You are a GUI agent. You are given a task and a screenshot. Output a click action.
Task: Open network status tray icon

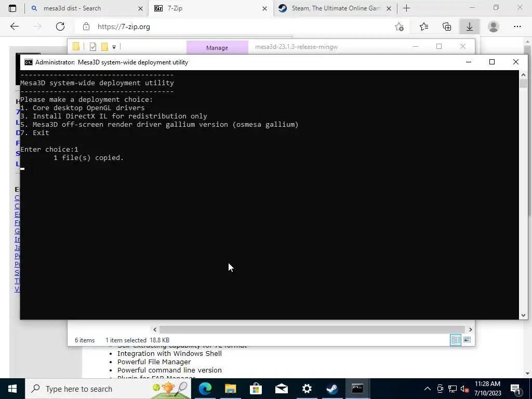453,389
